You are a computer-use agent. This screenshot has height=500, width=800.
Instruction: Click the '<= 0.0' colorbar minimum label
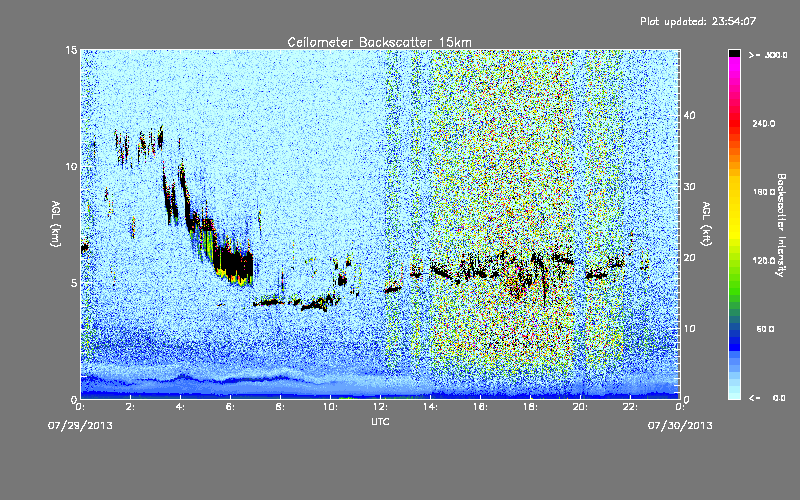tap(767, 397)
